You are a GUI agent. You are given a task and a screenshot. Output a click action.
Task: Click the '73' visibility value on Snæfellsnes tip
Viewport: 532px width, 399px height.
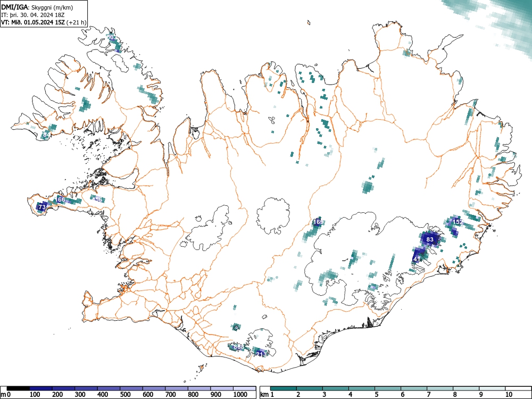pos(42,206)
